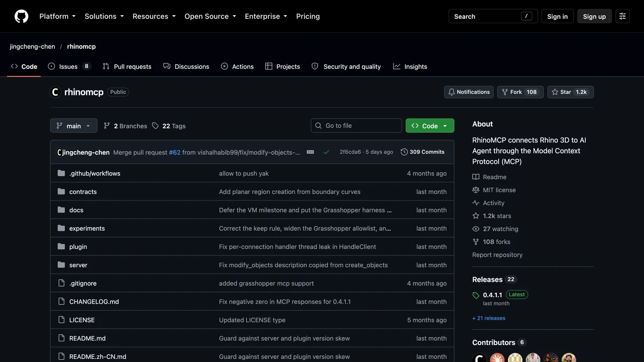Open the green Code dropdown button
The image size is (644, 362).
[430, 126]
